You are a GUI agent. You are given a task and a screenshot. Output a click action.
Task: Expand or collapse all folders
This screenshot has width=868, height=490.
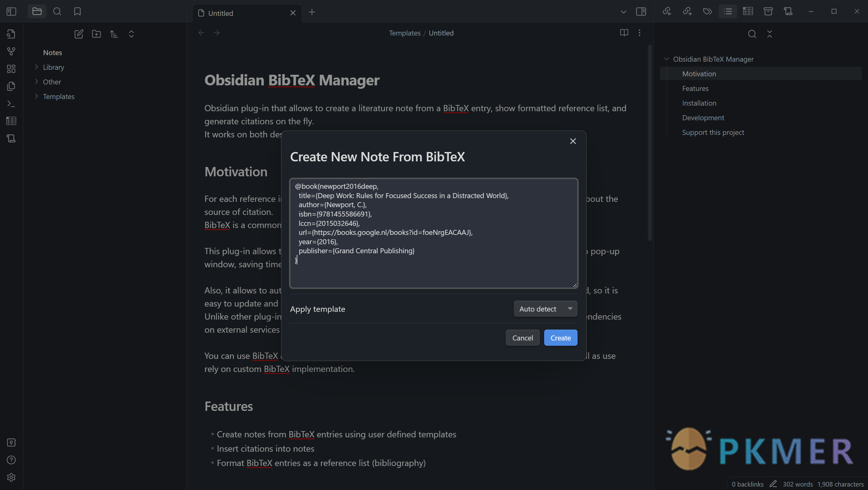132,34
